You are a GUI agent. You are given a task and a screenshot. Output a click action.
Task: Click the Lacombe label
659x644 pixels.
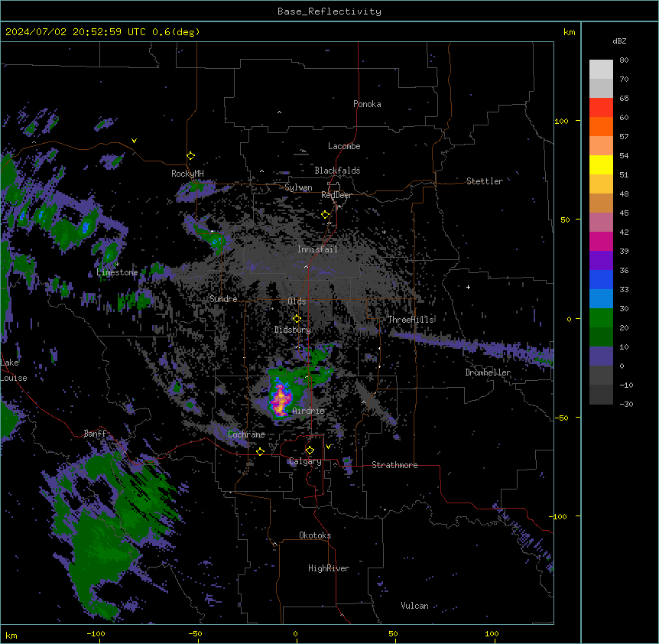(344, 146)
